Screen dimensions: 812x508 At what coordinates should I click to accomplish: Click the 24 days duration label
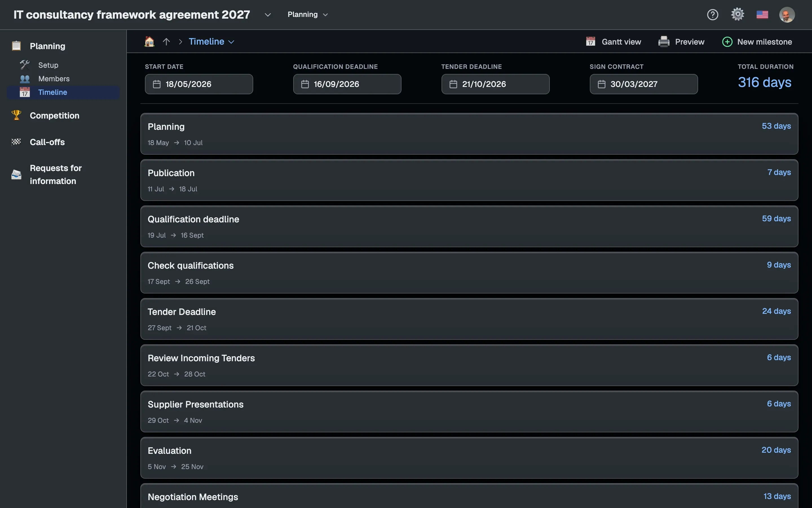point(776,311)
